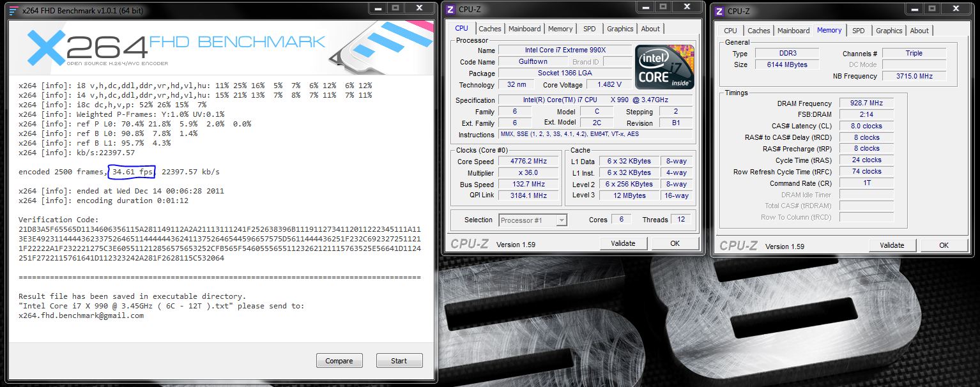The image size is (980, 387).
Task: Open Caches tab in the Memory timings window
Action: point(759,31)
